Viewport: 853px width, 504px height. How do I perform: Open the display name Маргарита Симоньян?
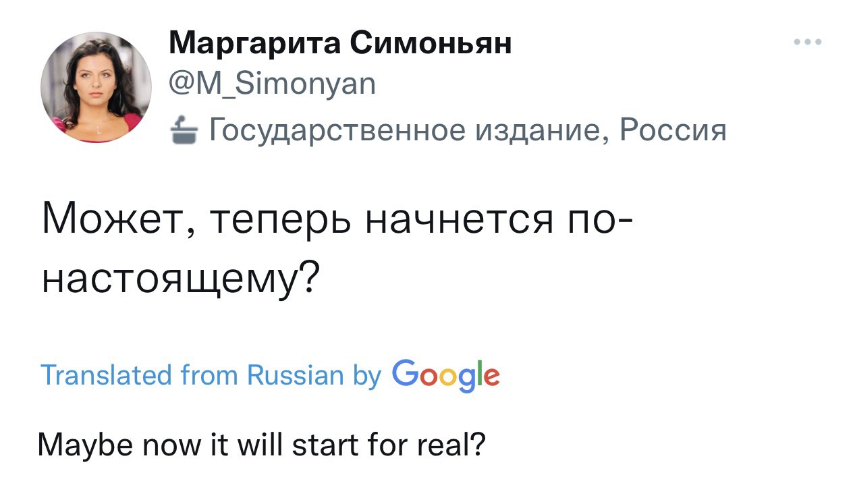340,44
